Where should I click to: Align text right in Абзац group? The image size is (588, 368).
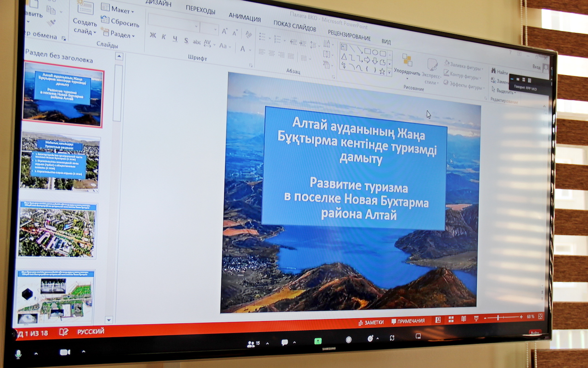[x=281, y=54]
